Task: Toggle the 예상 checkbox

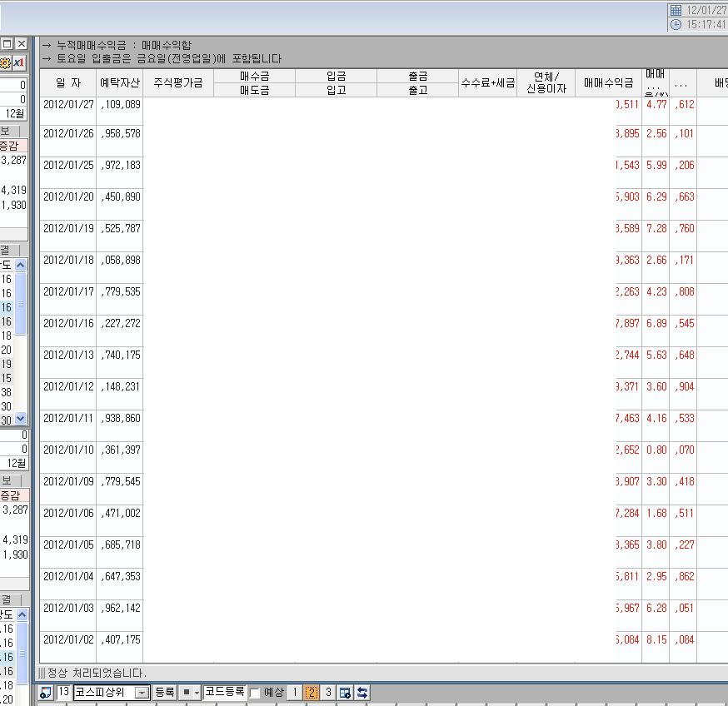Action: 254,694
